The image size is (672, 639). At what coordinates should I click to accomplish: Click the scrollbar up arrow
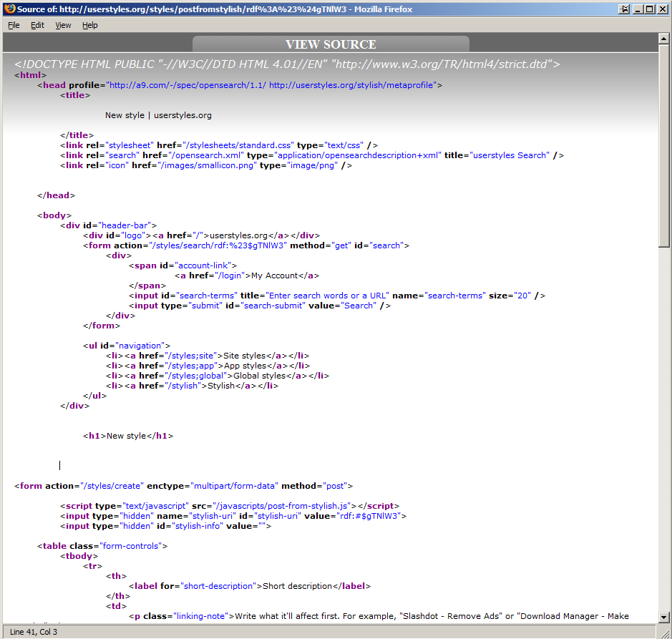663,39
